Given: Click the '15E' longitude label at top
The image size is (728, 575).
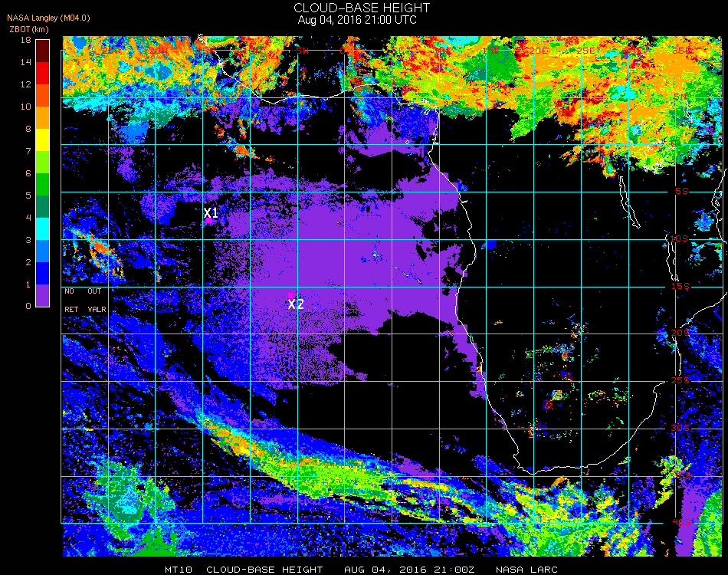Looking at the screenshot, I should click(x=490, y=51).
